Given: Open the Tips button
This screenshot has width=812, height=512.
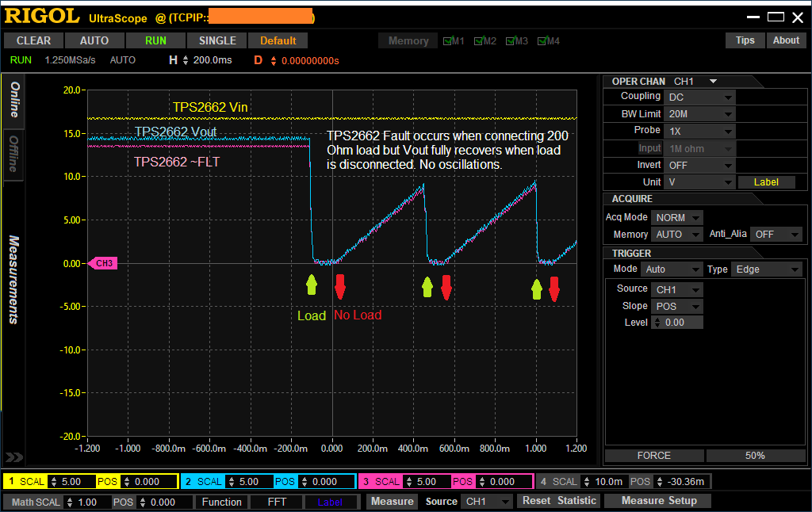Looking at the screenshot, I should point(745,40).
